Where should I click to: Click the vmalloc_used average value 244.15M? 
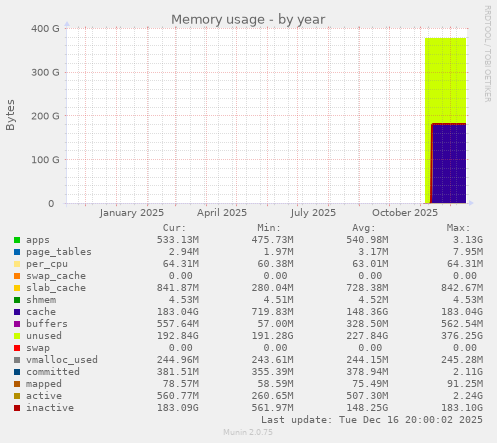pyautogui.click(x=367, y=360)
